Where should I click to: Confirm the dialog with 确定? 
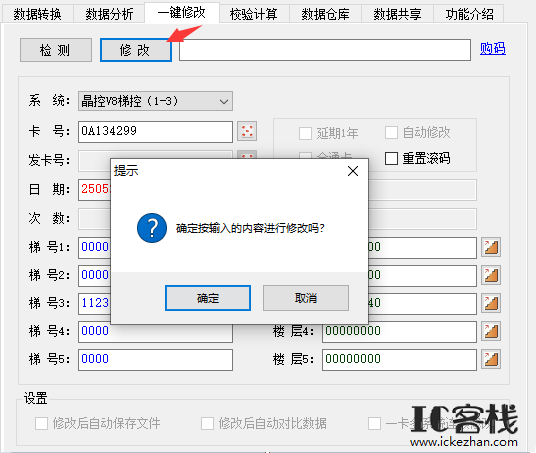(x=208, y=298)
